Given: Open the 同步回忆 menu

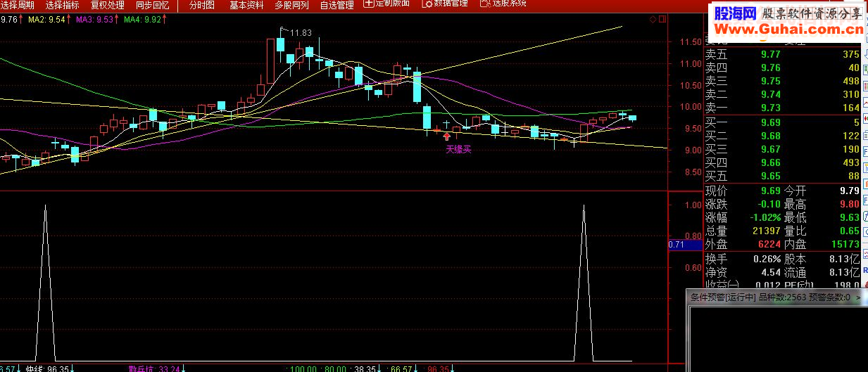Looking at the screenshot, I should pyautogui.click(x=152, y=4).
